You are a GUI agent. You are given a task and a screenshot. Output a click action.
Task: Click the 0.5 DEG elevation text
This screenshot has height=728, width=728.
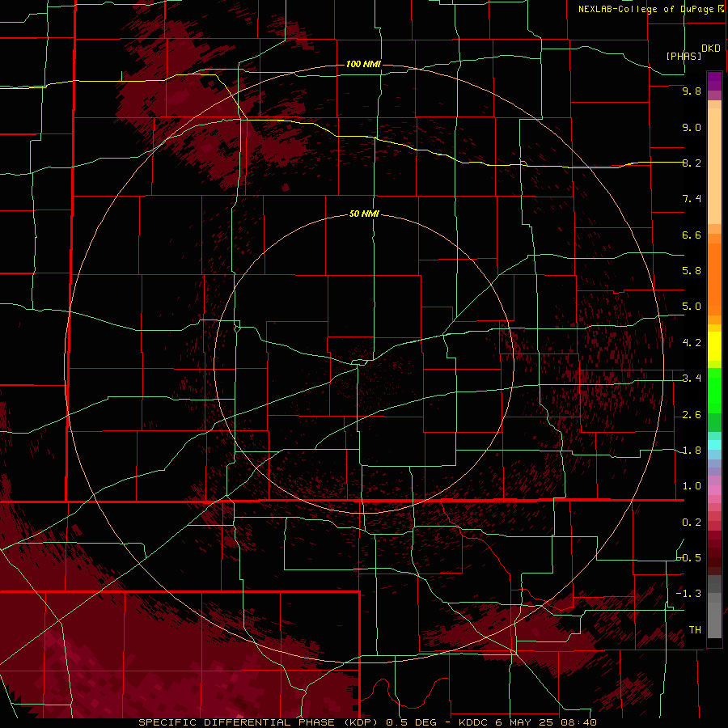point(412,722)
